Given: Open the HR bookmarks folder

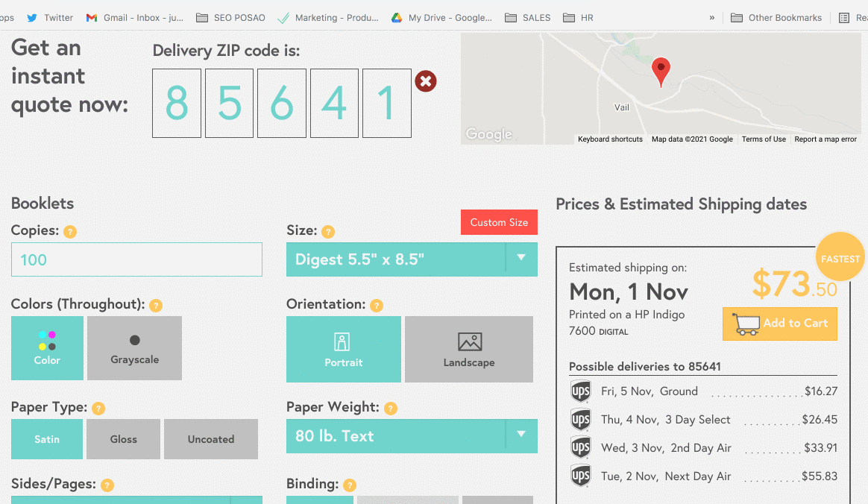Looking at the screenshot, I should point(578,18).
